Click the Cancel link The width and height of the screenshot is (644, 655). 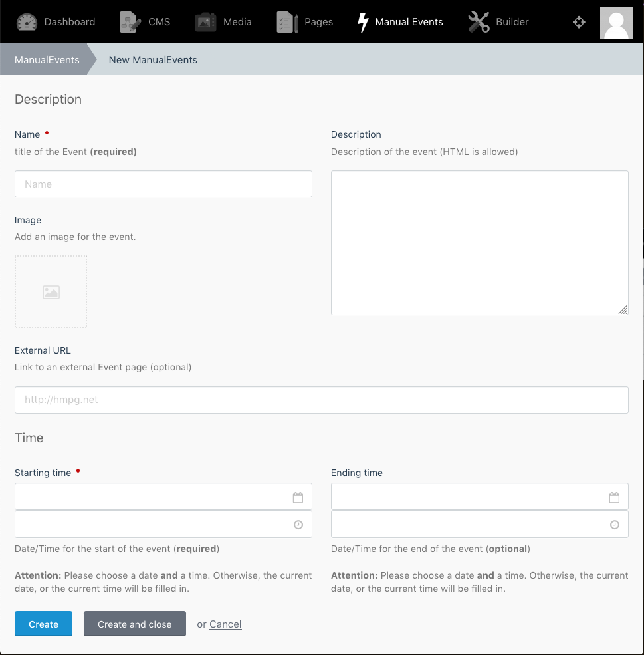[x=225, y=624]
